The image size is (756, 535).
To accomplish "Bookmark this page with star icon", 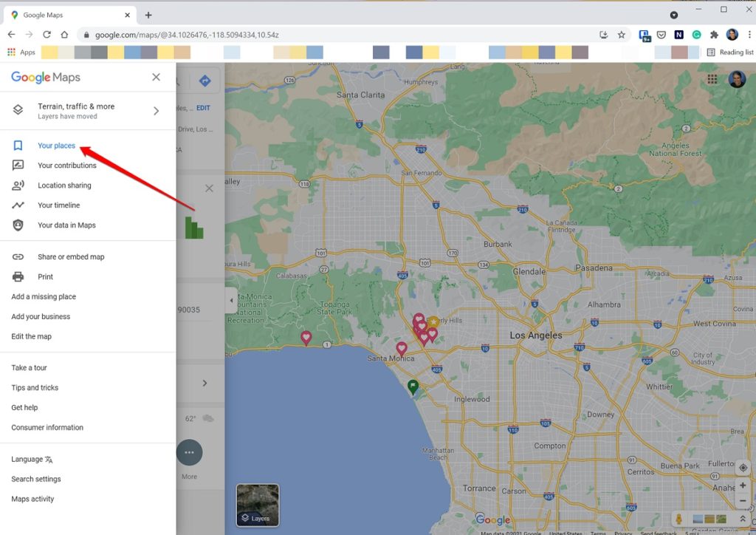I will pyautogui.click(x=622, y=35).
